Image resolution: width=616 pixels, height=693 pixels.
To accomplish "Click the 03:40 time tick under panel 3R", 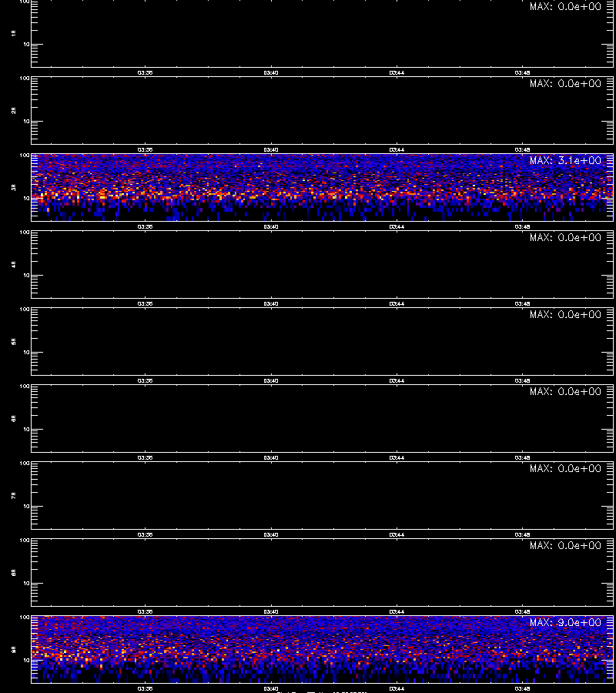I will click(271, 226).
